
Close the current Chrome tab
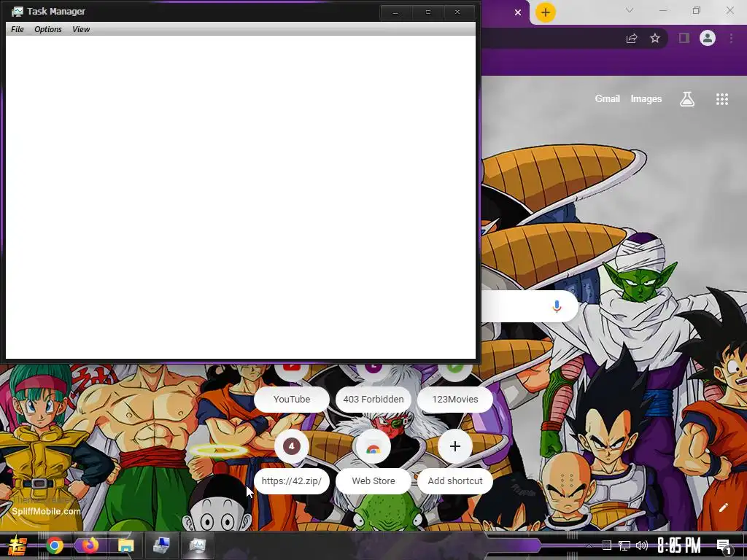[x=518, y=12]
